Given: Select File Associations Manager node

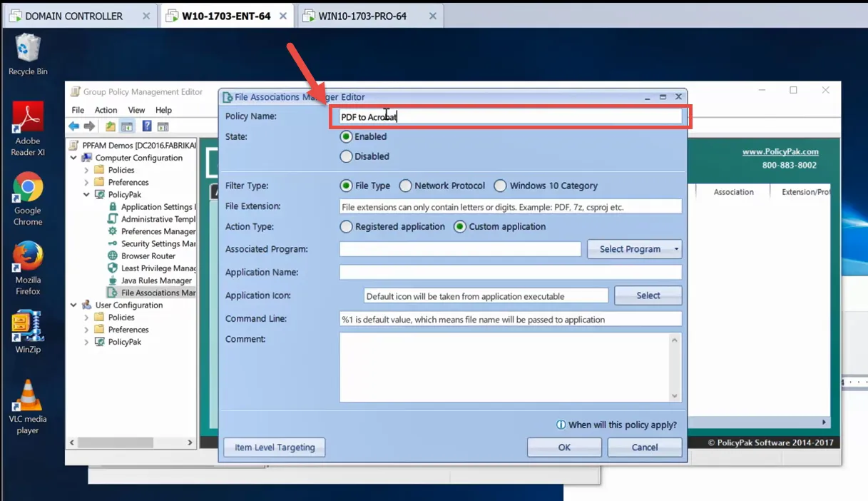Looking at the screenshot, I should click(x=151, y=293).
